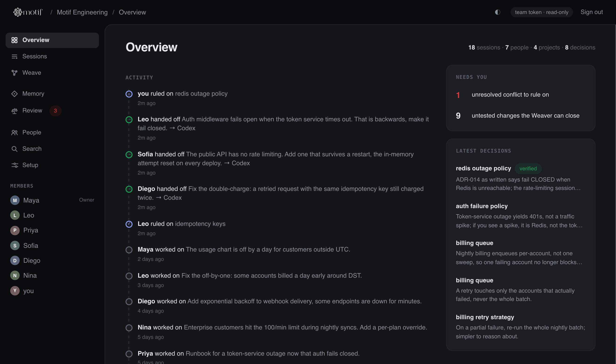Click the 'you' avatar in Members
This screenshot has height=364, width=616.
(x=15, y=291)
